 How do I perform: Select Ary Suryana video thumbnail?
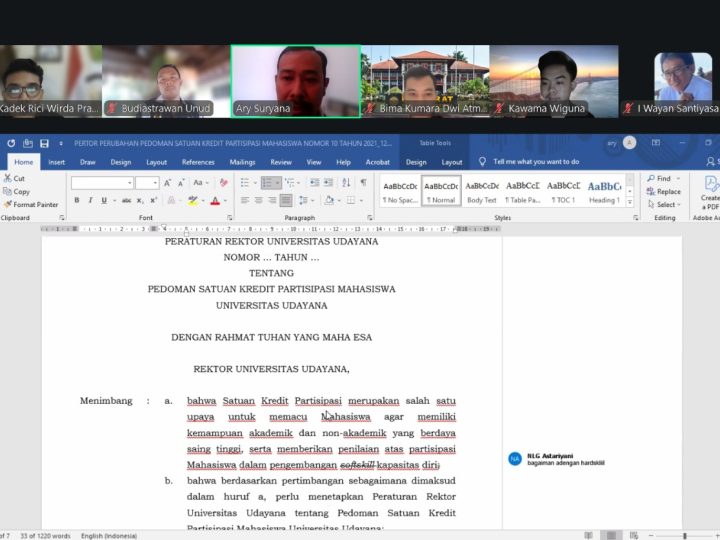[296, 81]
